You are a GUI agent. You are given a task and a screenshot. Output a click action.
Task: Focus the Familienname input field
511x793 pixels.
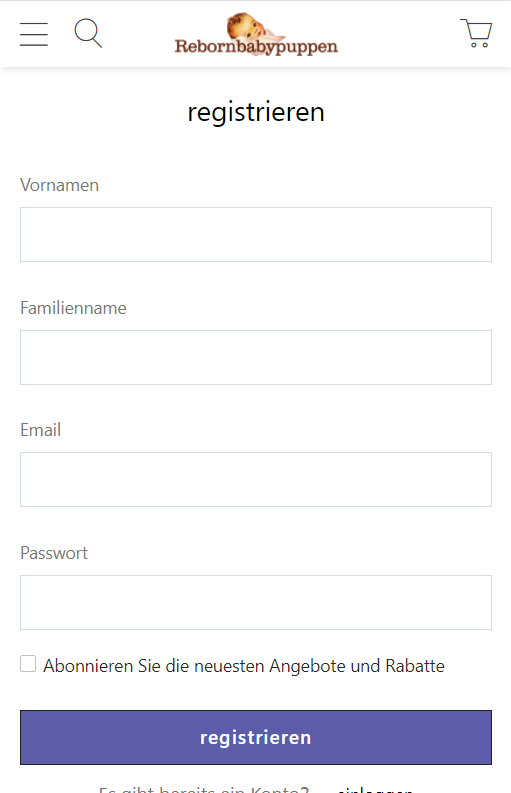point(256,357)
